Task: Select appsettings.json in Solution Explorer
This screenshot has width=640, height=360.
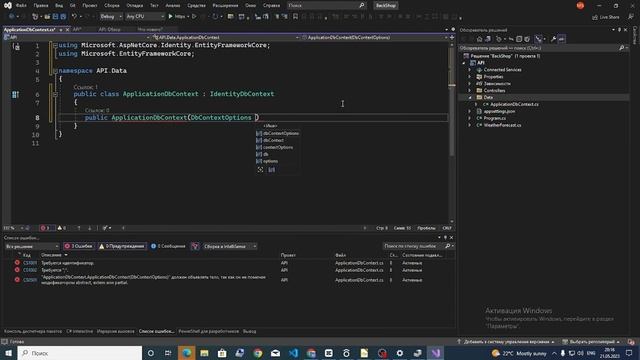Action: [499, 111]
